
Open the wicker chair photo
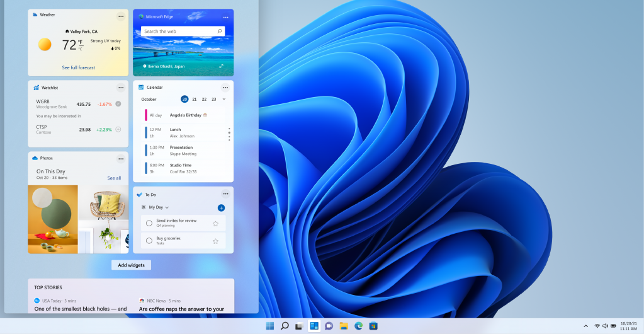click(x=103, y=202)
